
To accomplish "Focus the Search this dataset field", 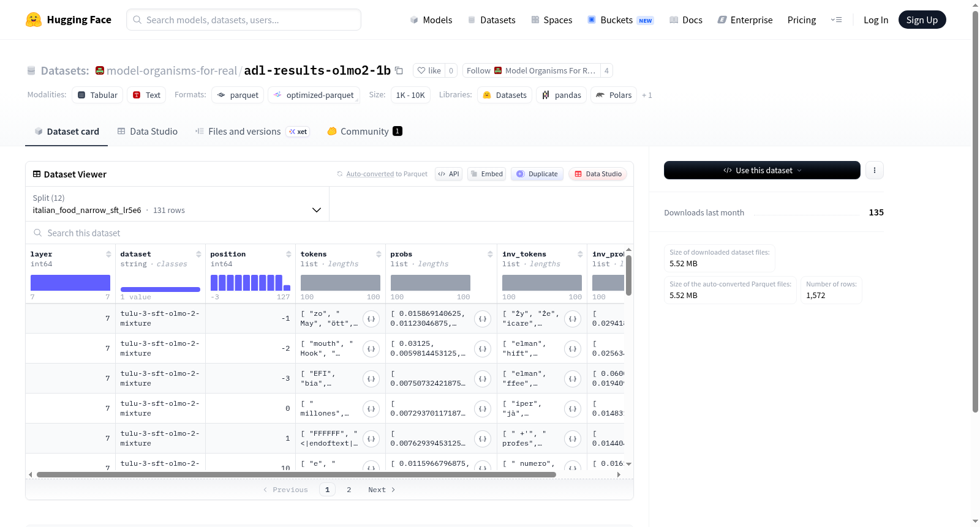I will click(x=330, y=233).
